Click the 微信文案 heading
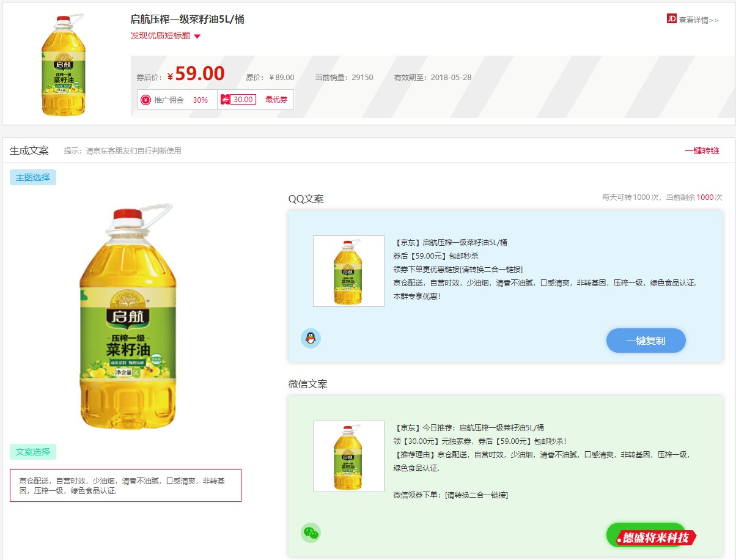 (x=308, y=384)
